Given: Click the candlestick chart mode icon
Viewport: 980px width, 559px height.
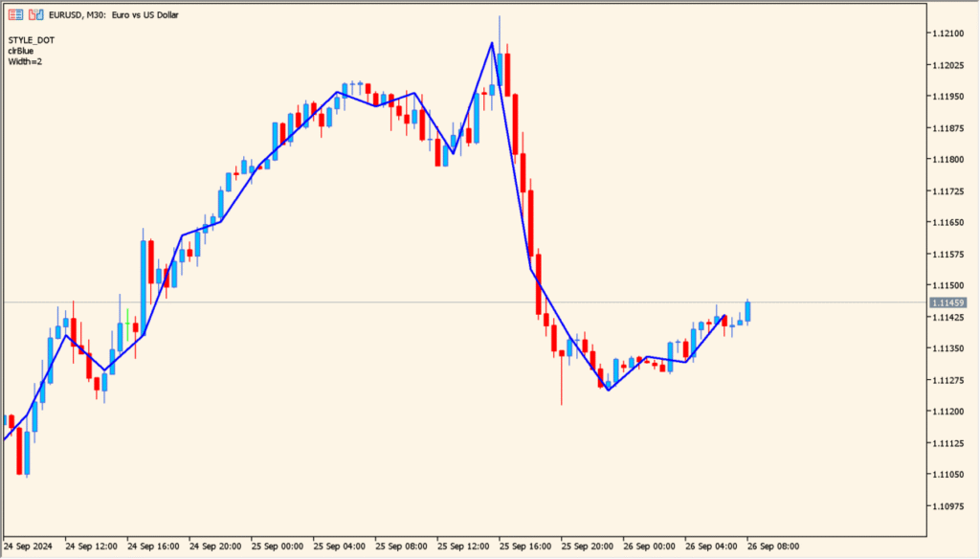Looking at the screenshot, I should coord(36,15).
